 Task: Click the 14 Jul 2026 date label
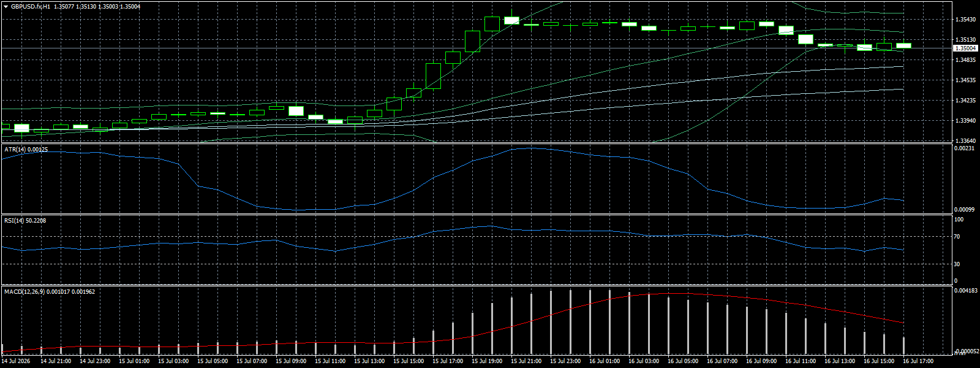click(16, 361)
